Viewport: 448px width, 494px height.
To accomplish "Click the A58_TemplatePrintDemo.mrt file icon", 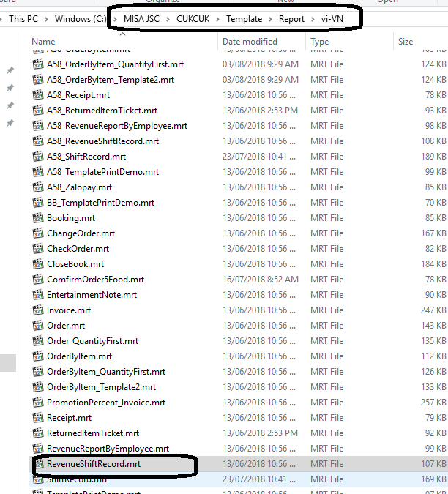I will pyautogui.click(x=38, y=172).
